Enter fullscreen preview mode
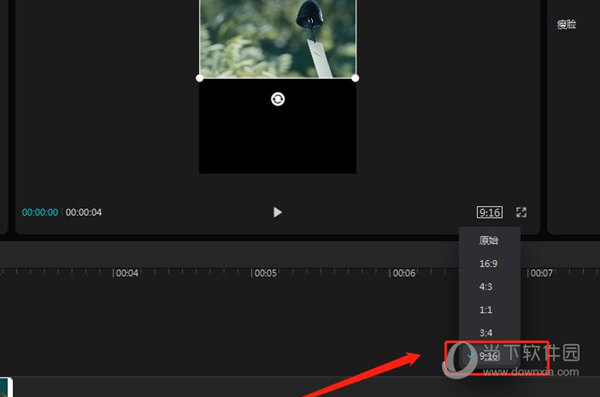Image resolution: width=600 pixels, height=397 pixels. [x=521, y=212]
